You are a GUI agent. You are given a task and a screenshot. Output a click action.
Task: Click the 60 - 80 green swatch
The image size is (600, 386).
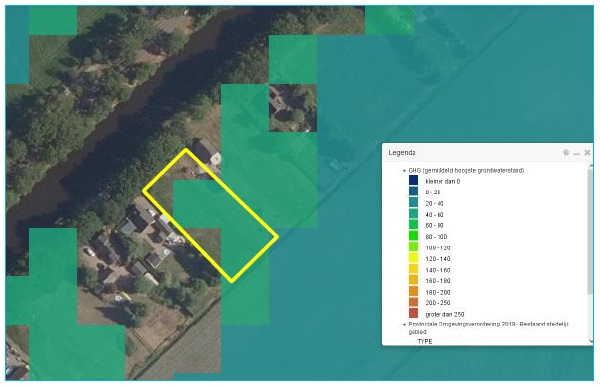coord(414,225)
